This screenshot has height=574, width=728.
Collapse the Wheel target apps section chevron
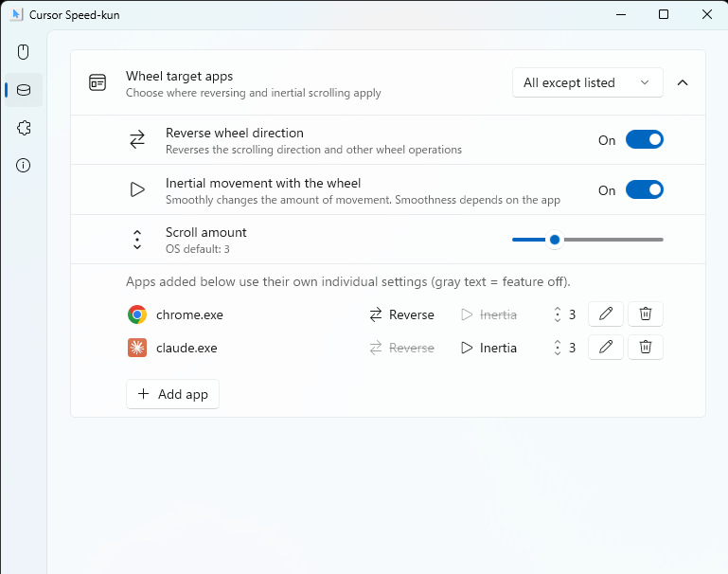click(x=683, y=82)
